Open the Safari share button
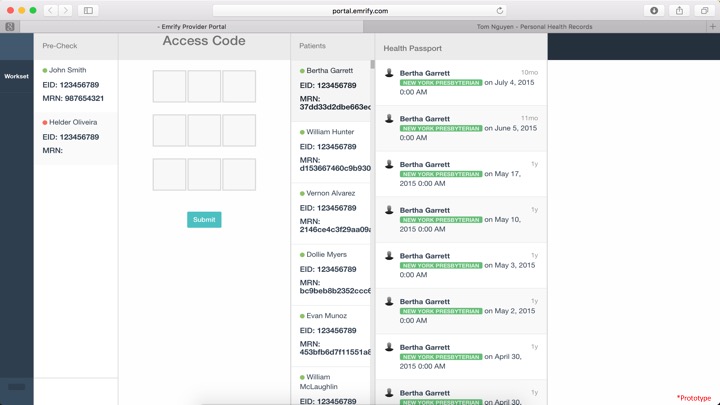The image size is (720, 405). pos(679,10)
